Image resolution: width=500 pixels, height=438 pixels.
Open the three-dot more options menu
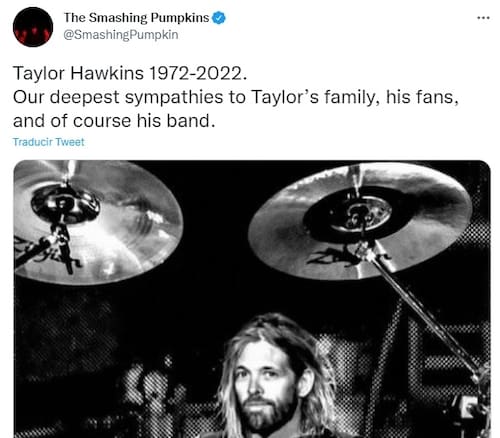tap(483, 18)
